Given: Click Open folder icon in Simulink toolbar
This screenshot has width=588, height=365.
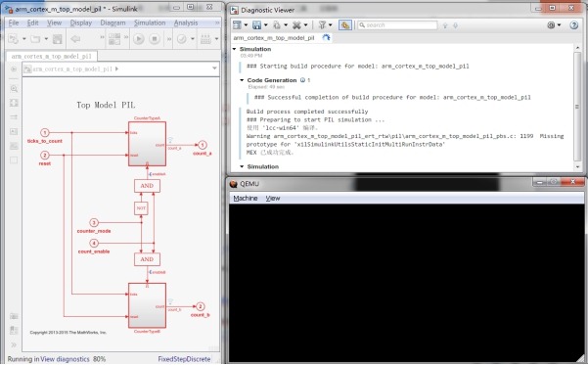Looking at the screenshot, I should 35,38.
